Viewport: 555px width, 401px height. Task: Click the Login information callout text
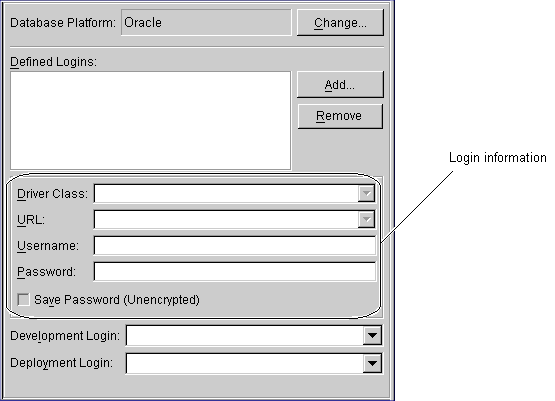point(498,157)
